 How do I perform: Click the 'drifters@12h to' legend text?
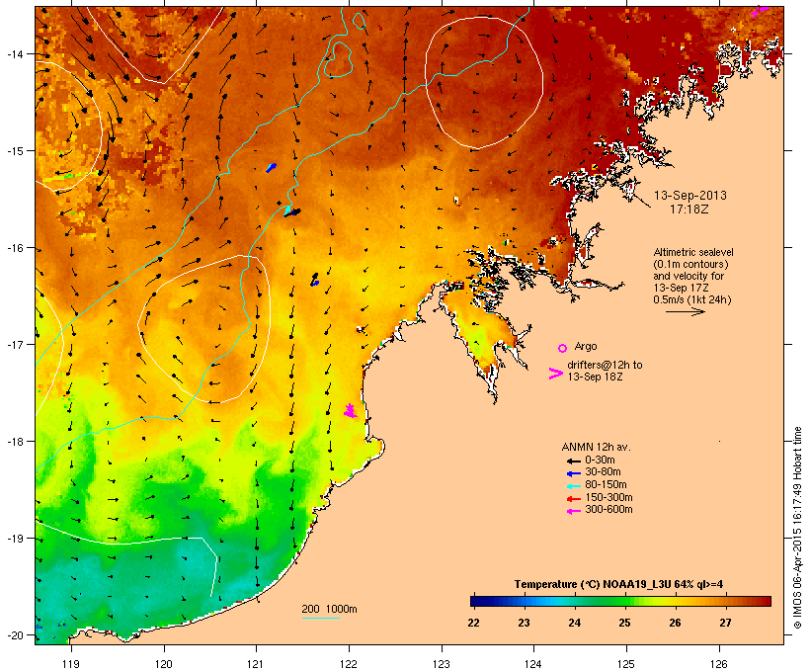tap(605, 365)
